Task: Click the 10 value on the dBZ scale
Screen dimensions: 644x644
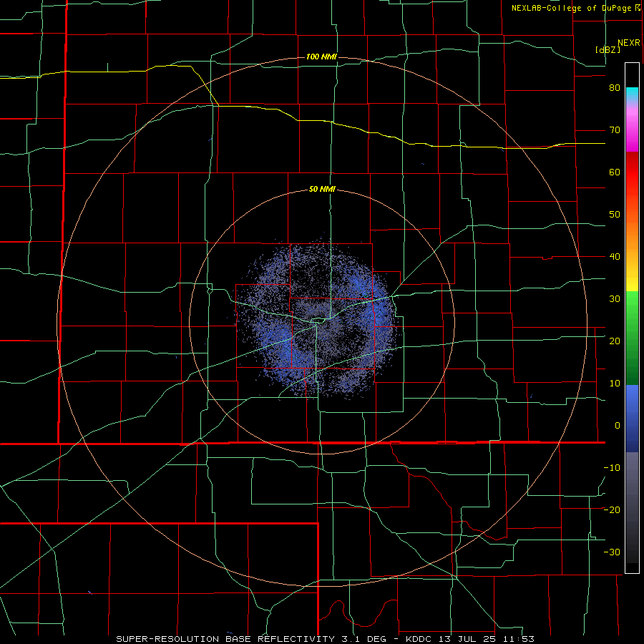Action: [x=615, y=384]
